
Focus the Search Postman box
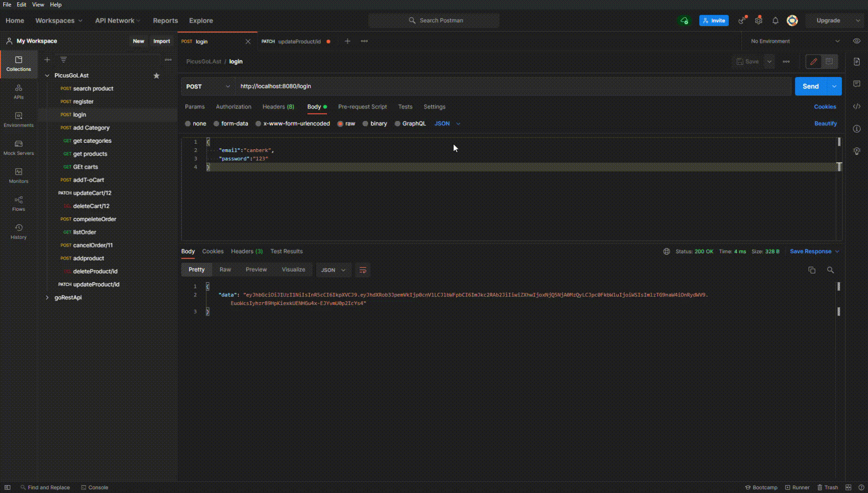tap(434, 20)
